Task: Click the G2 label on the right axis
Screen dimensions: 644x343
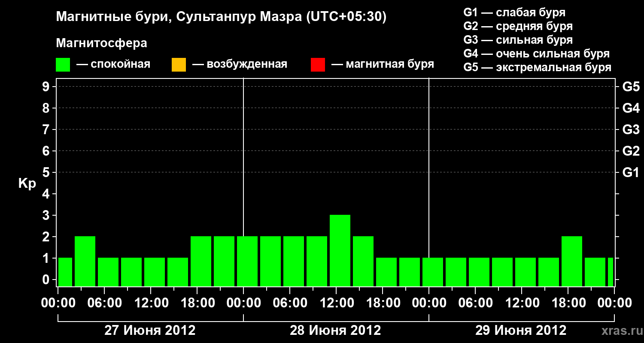Action: coord(631,151)
